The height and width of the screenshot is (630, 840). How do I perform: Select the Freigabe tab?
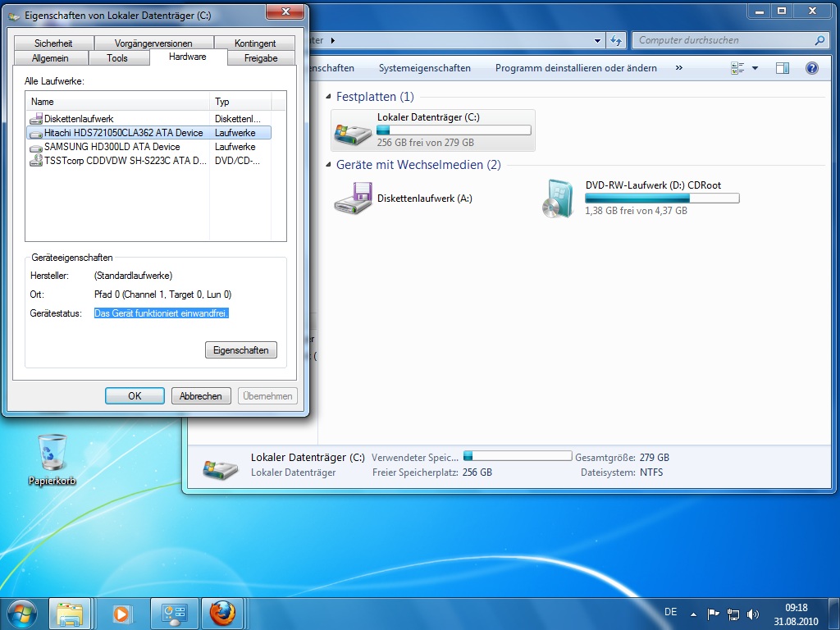click(x=261, y=58)
